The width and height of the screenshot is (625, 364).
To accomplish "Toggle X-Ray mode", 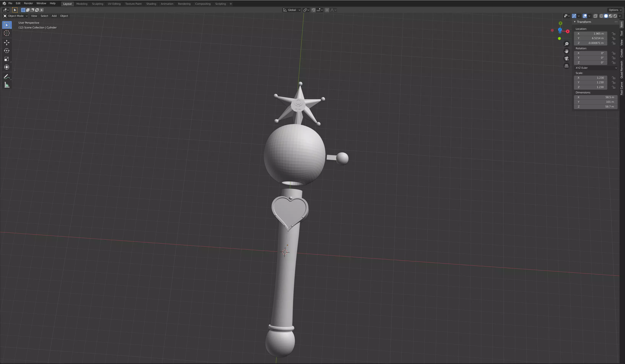I will 595,16.
